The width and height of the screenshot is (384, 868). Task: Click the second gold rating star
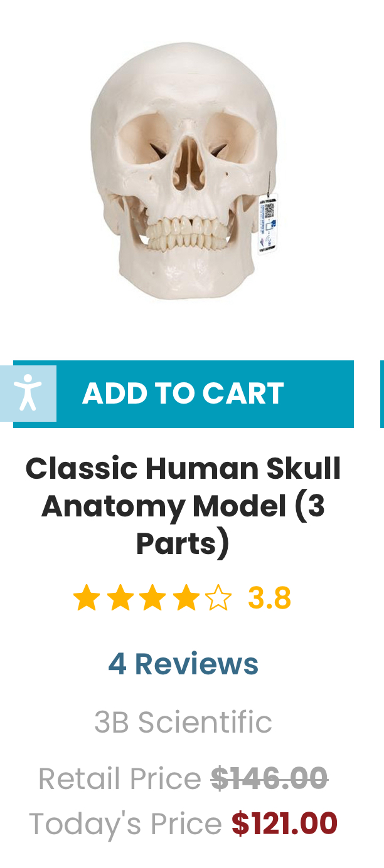click(119, 597)
